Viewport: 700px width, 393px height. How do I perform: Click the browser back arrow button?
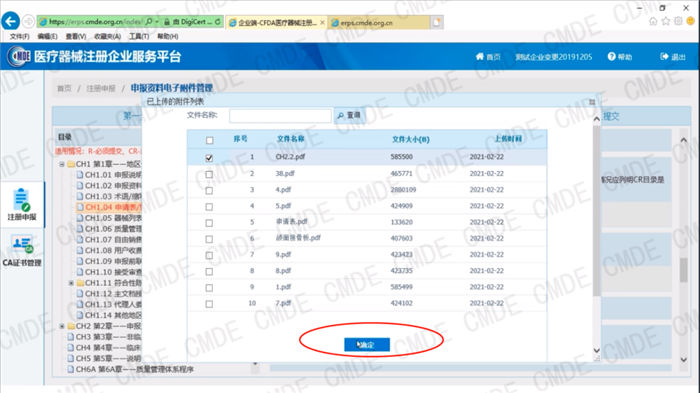click(x=10, y=21)
